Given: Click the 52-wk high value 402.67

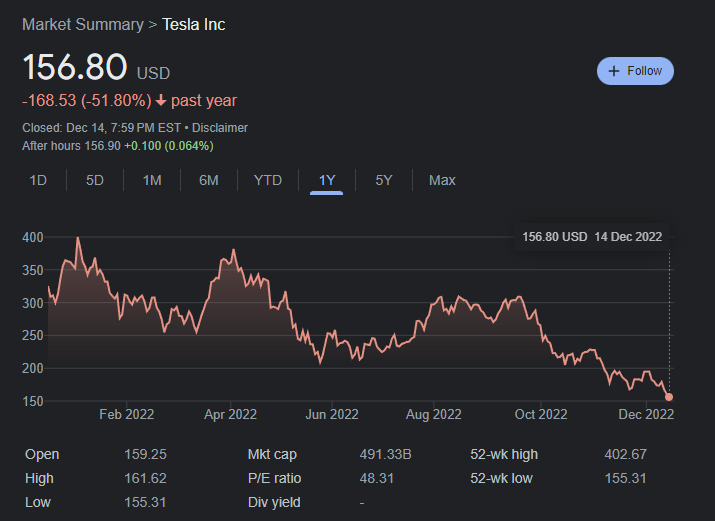Looking at the screenshot, I should [x=625, y=454].
